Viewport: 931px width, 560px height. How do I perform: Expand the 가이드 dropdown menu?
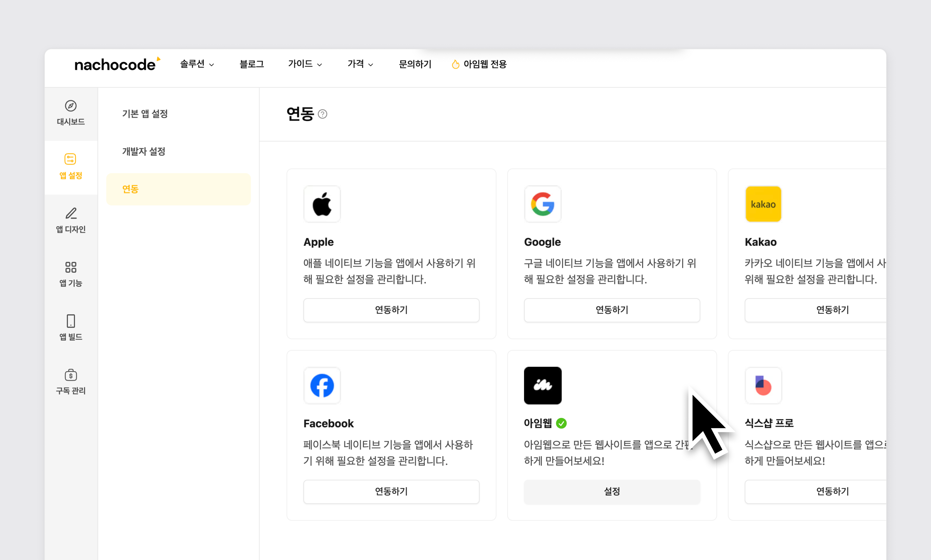[305, 64]
